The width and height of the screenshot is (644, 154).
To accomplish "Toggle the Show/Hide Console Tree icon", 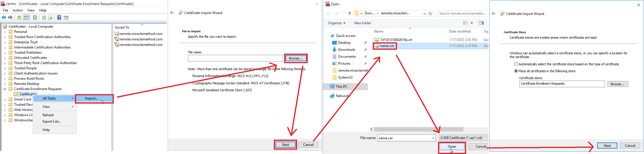I will point(26,18).
